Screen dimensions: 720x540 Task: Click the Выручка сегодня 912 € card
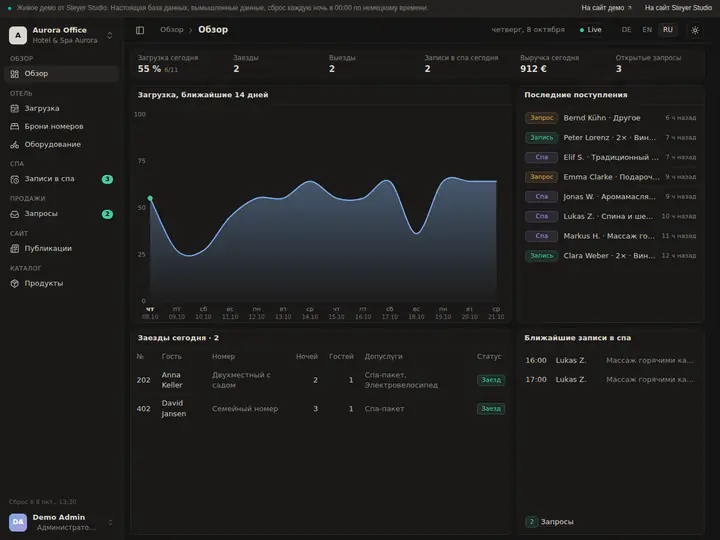pyautogui.click(x=561, y=64)
